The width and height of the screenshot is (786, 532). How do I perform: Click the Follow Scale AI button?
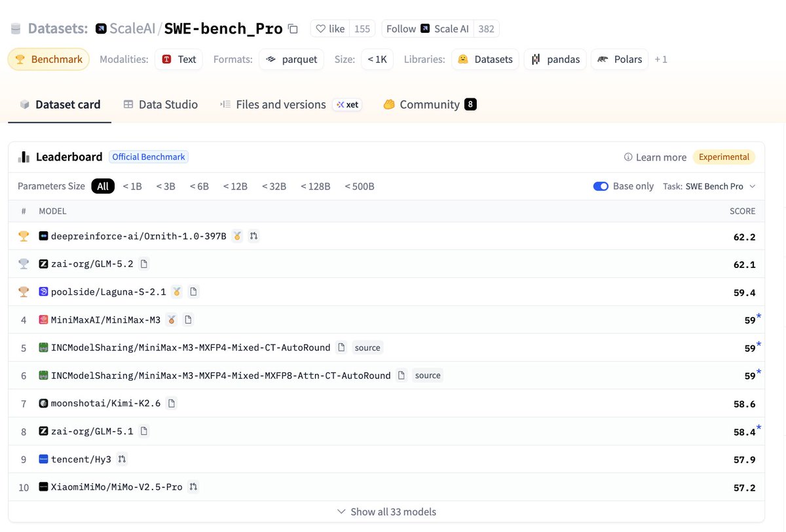(427, 29)
